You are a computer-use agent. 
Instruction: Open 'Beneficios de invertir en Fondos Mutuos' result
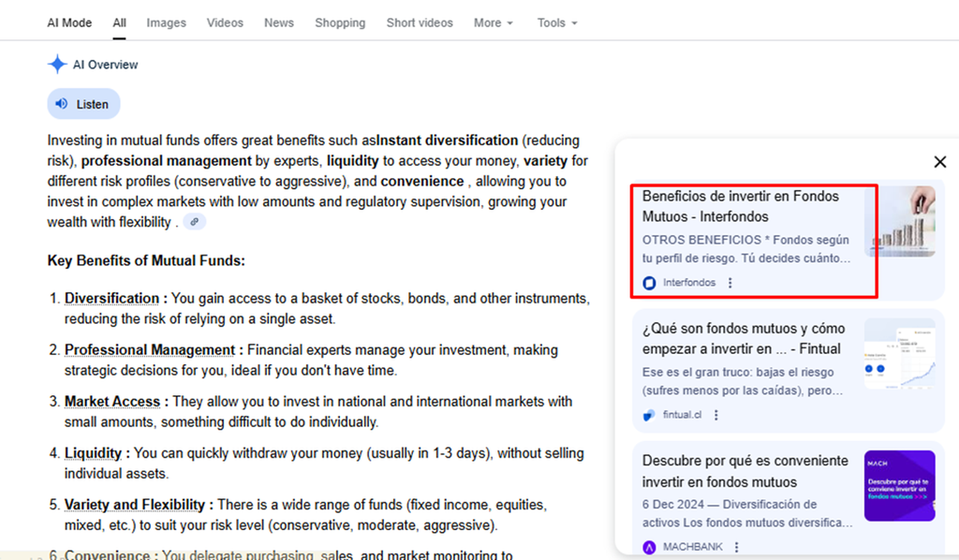[x=740, y=206]
